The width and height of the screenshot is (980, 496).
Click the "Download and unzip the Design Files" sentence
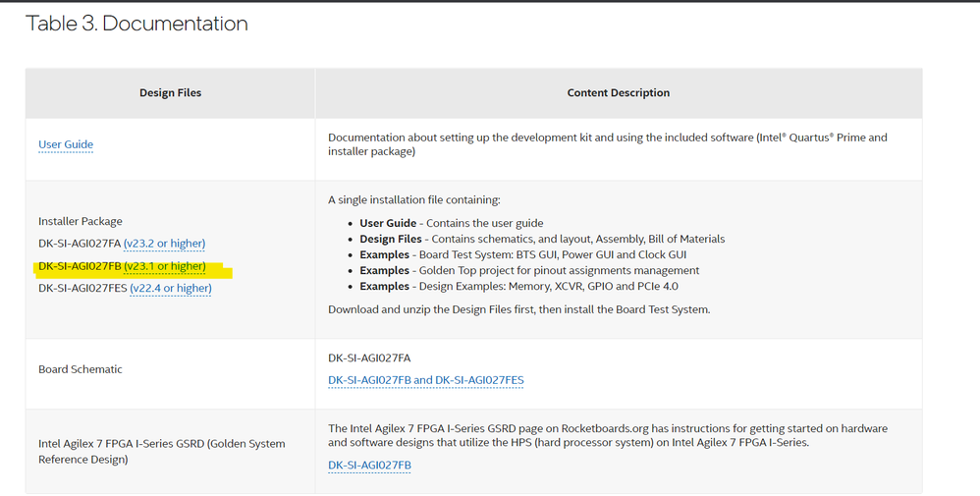pyautogui.click(x=518, y=309)
